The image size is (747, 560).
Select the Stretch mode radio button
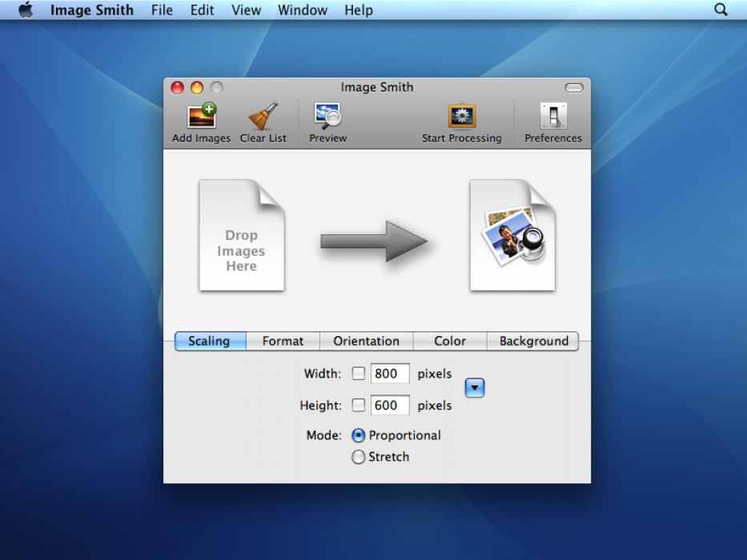click(x=359, y=457)
